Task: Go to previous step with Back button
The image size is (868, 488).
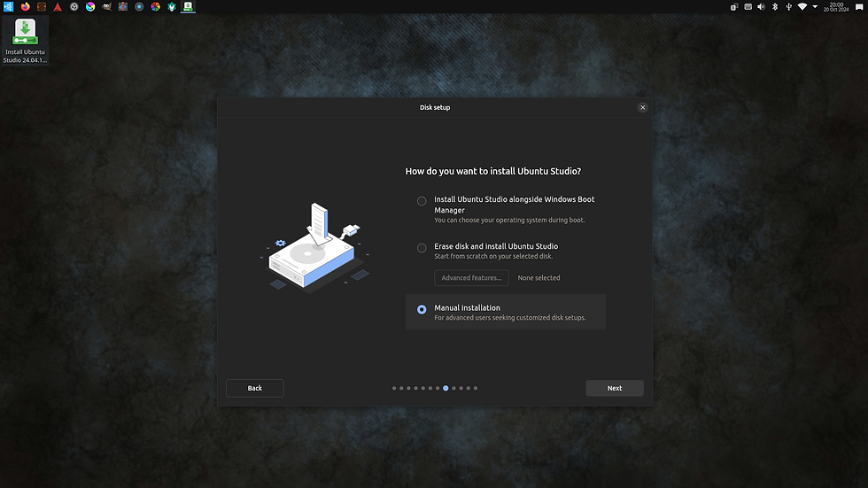Action: coord(255,388)
